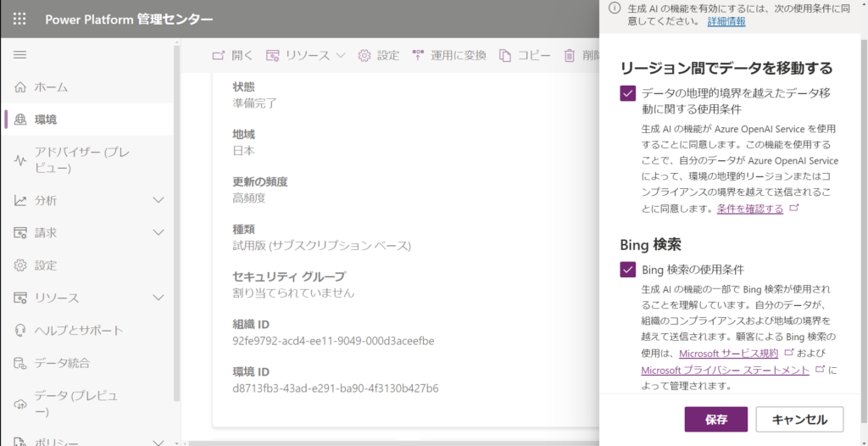Click external-link icon beside プライバシー ステートメント

(820, 369)
